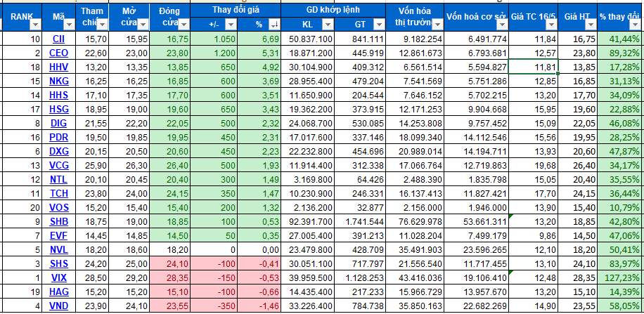Open the Giá TC 16/5 filter dropdown
Screen dimensions: 644x314
[x=551, y=25]
